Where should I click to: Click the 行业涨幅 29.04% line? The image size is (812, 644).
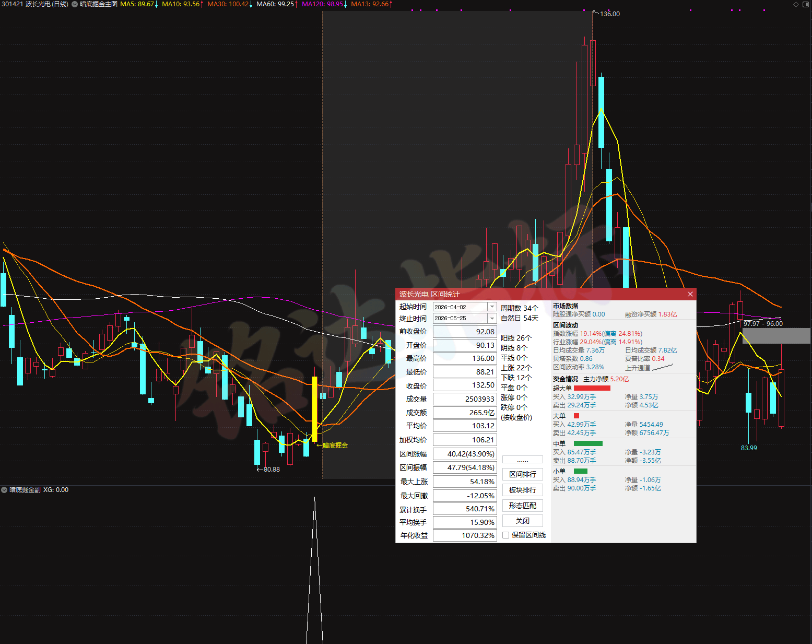pyautogui.click(x=597, y=342)
